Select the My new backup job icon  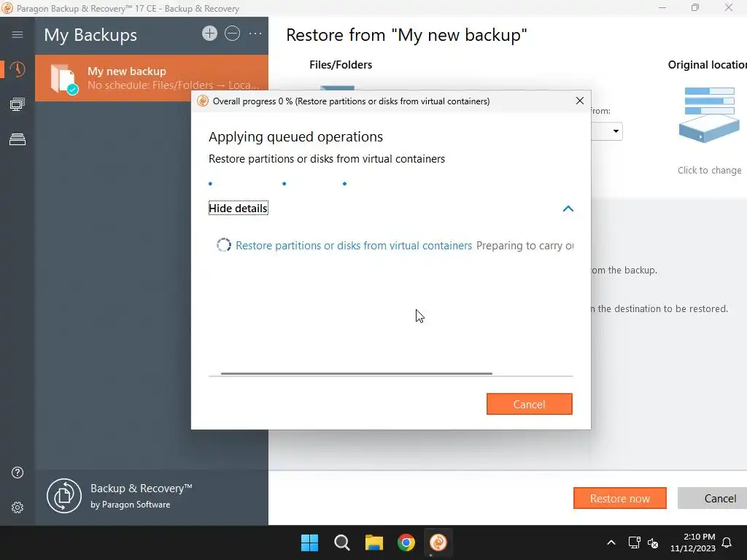point(64,79)
